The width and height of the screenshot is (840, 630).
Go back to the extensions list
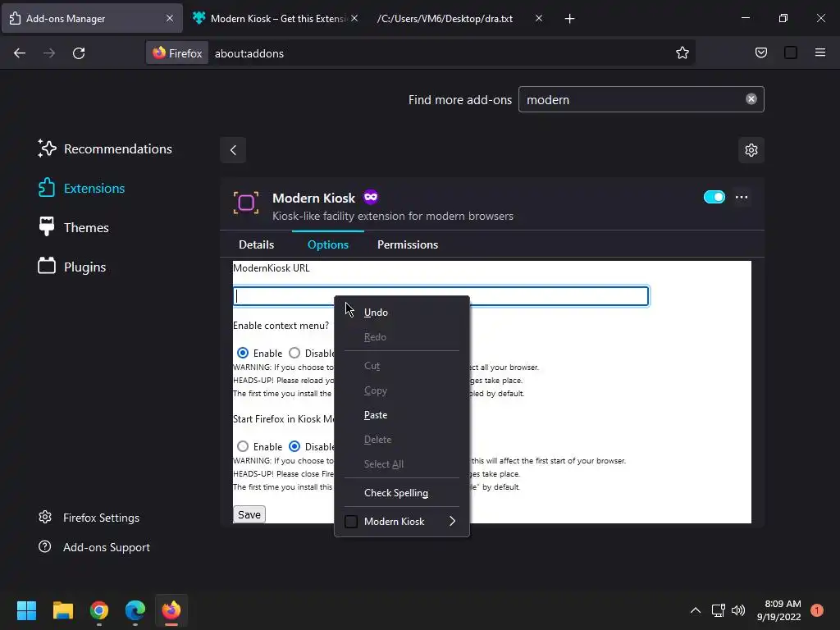click(233, 150)
